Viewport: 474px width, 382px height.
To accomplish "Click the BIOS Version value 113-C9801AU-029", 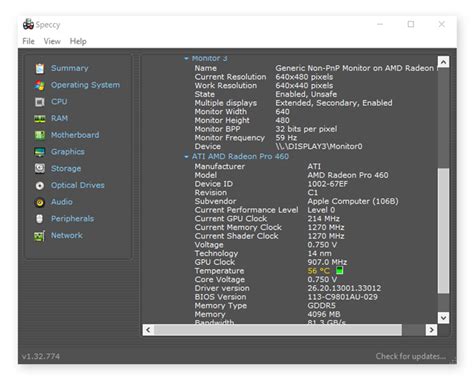I will click(342, 297).
